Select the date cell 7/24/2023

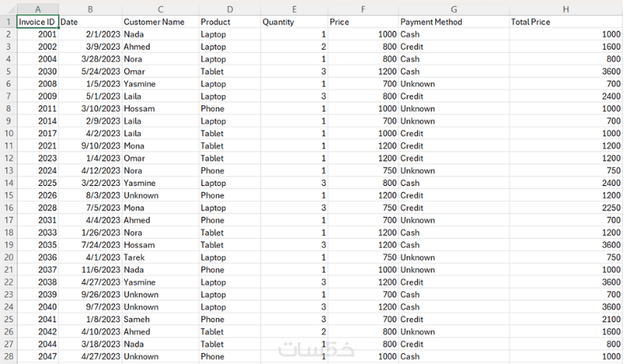coord(90,245)
